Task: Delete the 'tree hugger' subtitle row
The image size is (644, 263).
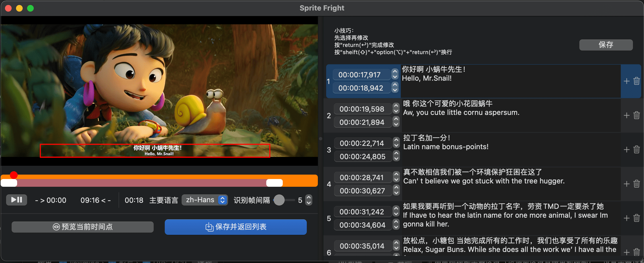Action: click(x=637, y=184)
